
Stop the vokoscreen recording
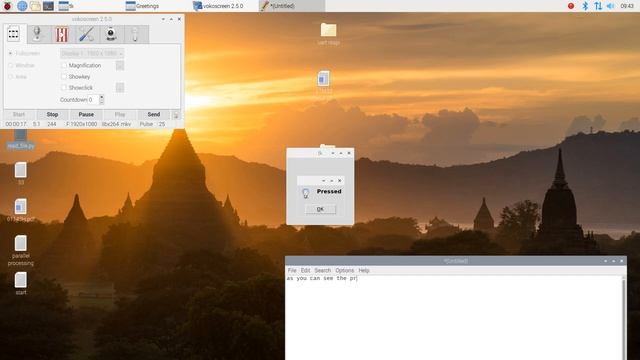tap(52, 115)
